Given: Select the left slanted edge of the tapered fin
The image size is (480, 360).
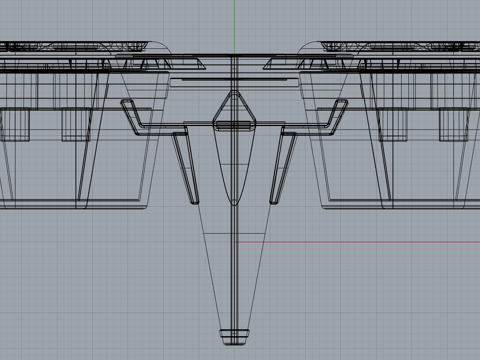Looking at the screenshot, I should (209, 267).
